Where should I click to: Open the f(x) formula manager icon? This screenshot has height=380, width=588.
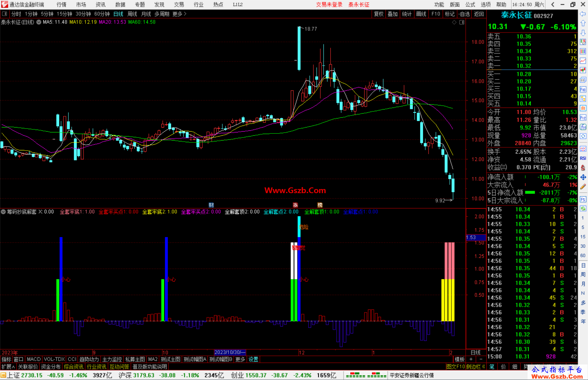tap(583, 127)
